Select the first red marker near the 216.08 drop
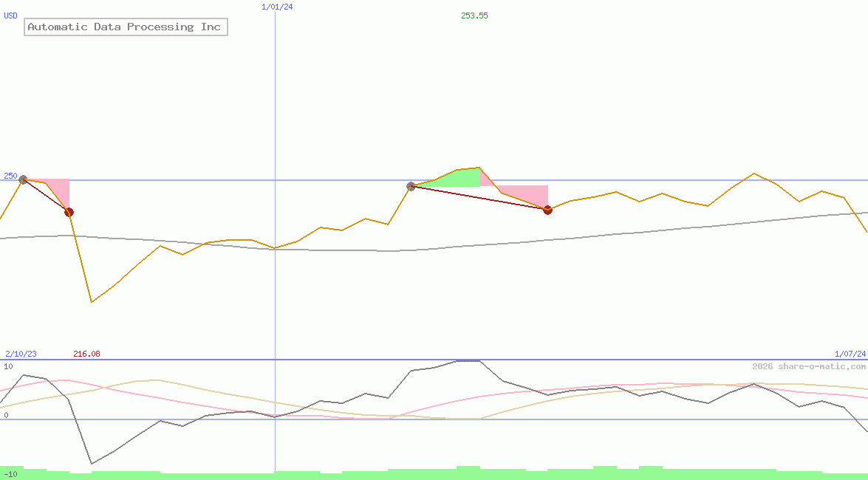This screenshot has height=480, width=868. click(x=69, y=212)
